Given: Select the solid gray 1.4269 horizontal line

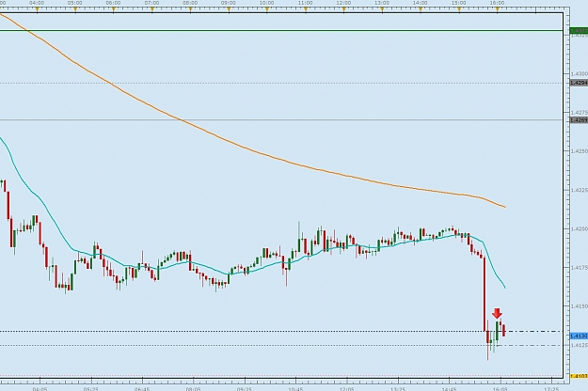Looking at the screenshot, I should [281, 120].
